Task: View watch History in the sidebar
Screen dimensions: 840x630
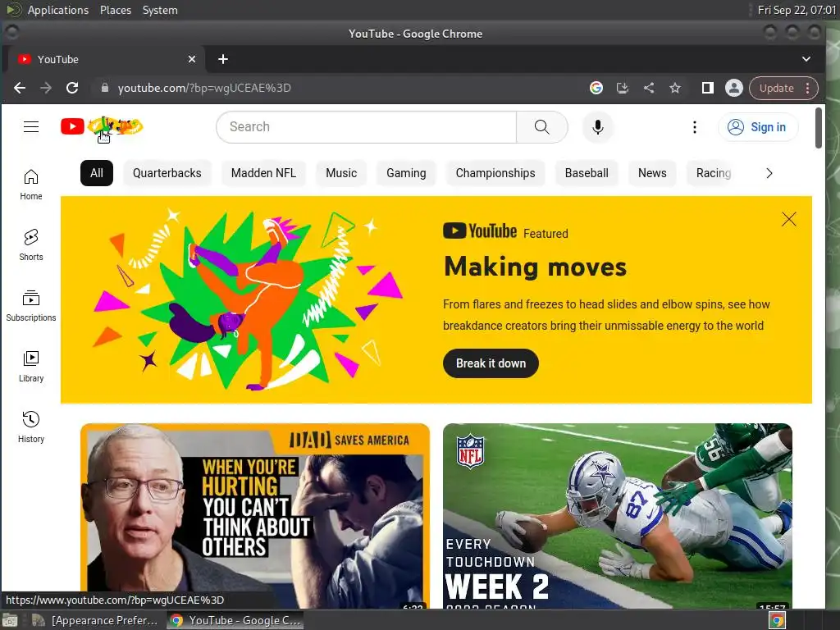Action: [31, 427]
